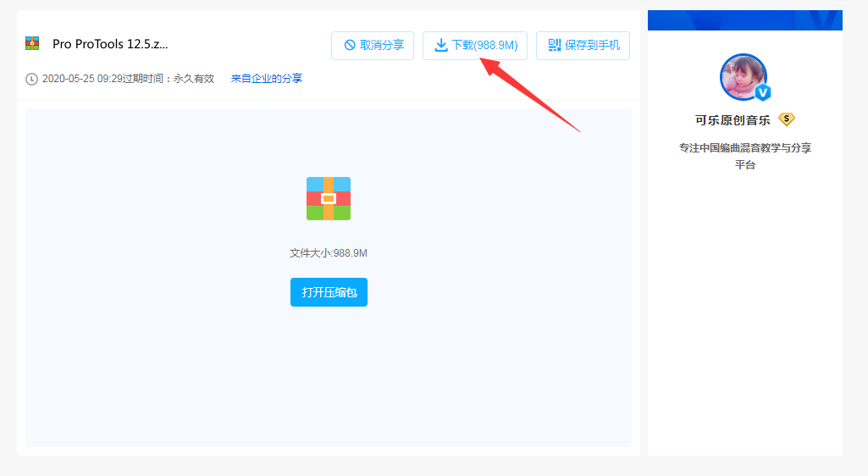The image size is (868, 476).
Task: Open the 可乐原创音乐 user avatar
Action: (x=743, y=77)
